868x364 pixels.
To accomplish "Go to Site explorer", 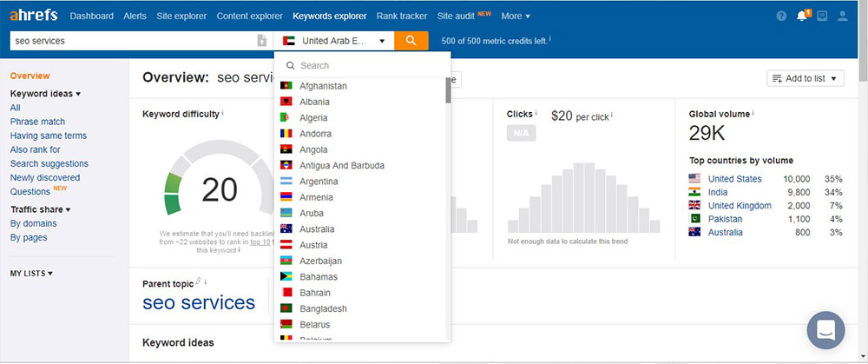I will click(x=181, y=16).
